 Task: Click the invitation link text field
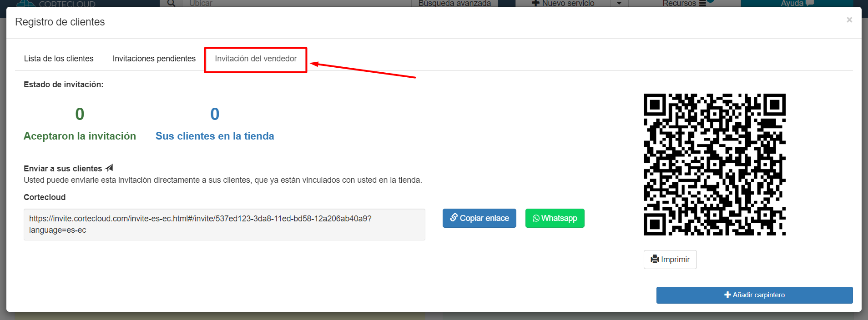pyautogui.click(x=224, y=225)
